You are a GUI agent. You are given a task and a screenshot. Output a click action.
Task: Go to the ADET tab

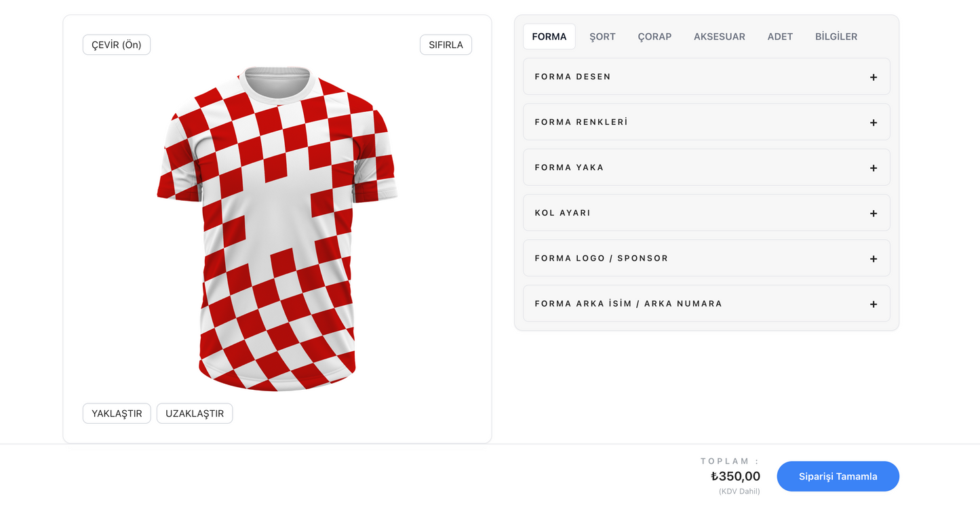(x=780, y=37)
